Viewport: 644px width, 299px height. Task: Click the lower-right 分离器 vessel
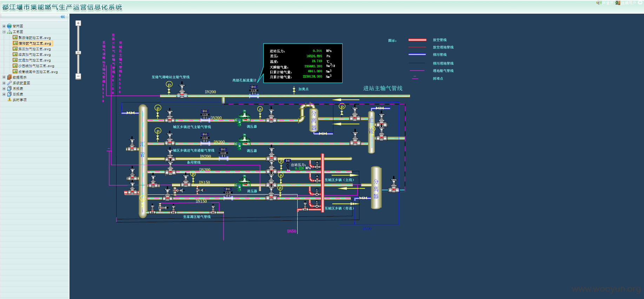point(376,187)
